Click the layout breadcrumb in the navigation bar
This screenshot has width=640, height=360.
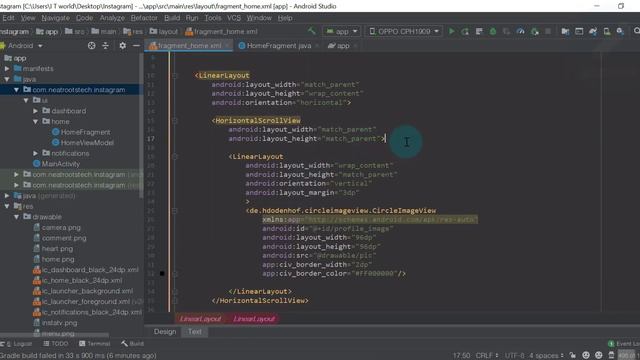(x=164, y=31)
